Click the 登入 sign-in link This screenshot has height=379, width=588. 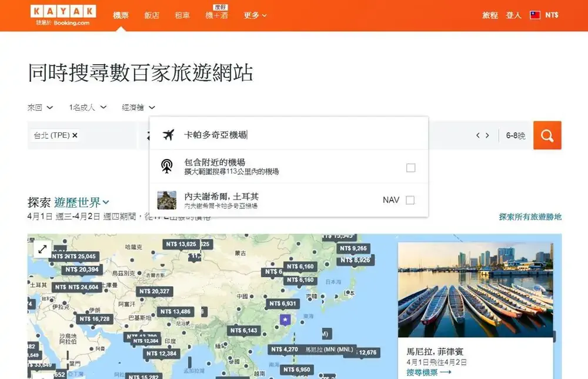pyautogui.click(x=513, y=15)
